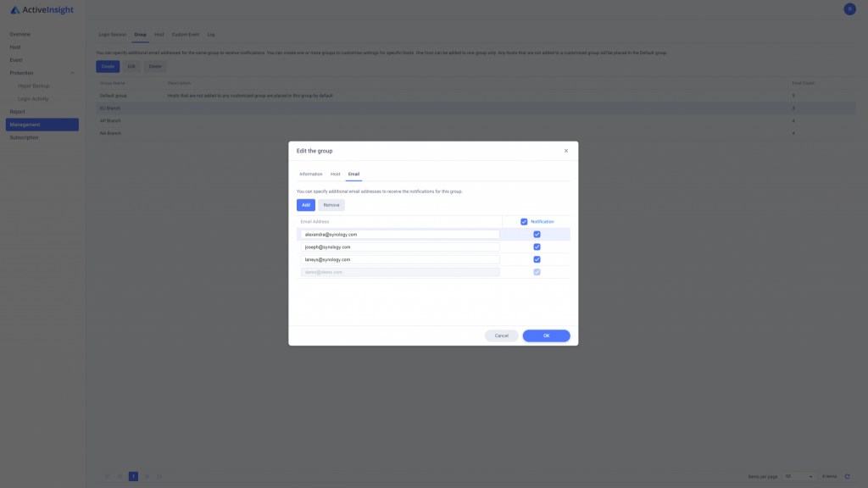Toggle the Notification header checkbox

point(524,222)
